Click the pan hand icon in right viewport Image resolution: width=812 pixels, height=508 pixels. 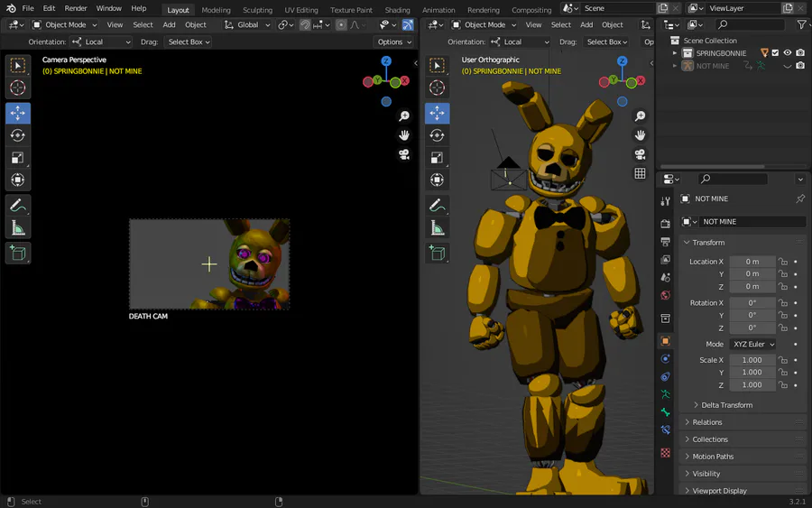(640, 135)
